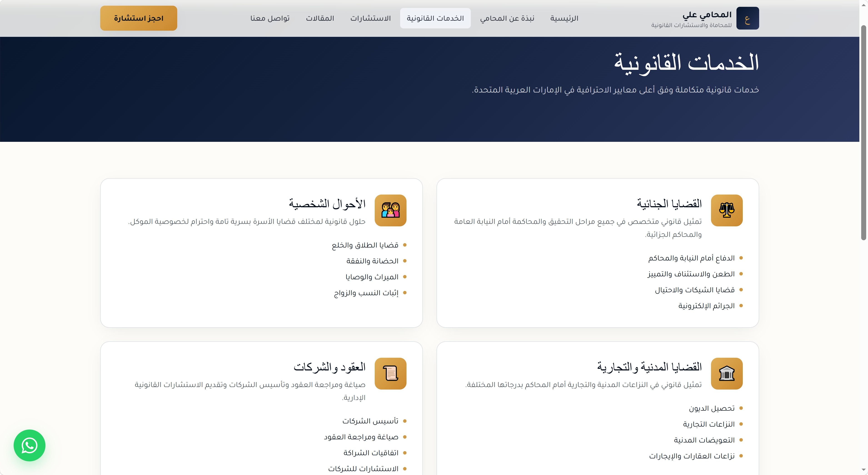The width and height of the screenshot is (868, 475).
Task: Click list item قضايا الشيكات والاحتيال
Action: coord(694,290)
